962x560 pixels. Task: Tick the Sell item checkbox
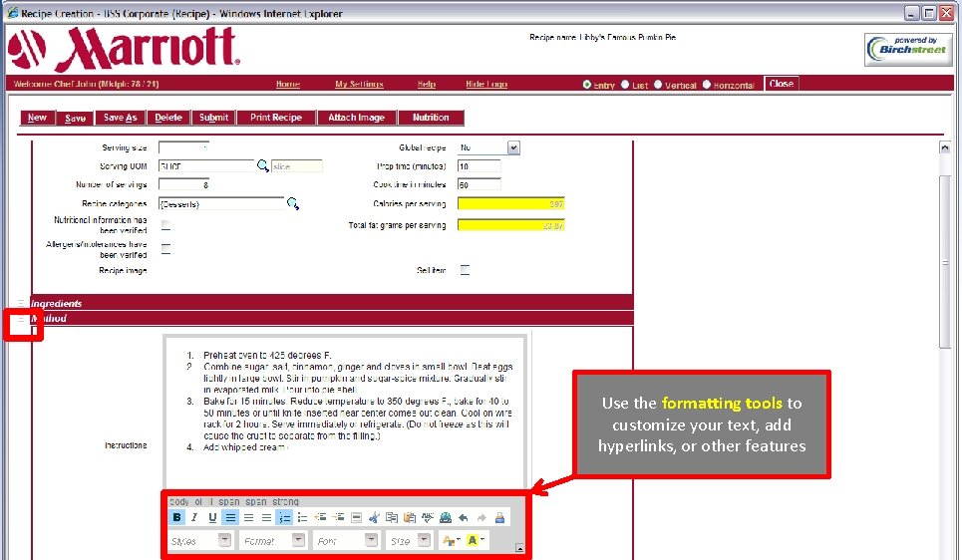(465, 270)
